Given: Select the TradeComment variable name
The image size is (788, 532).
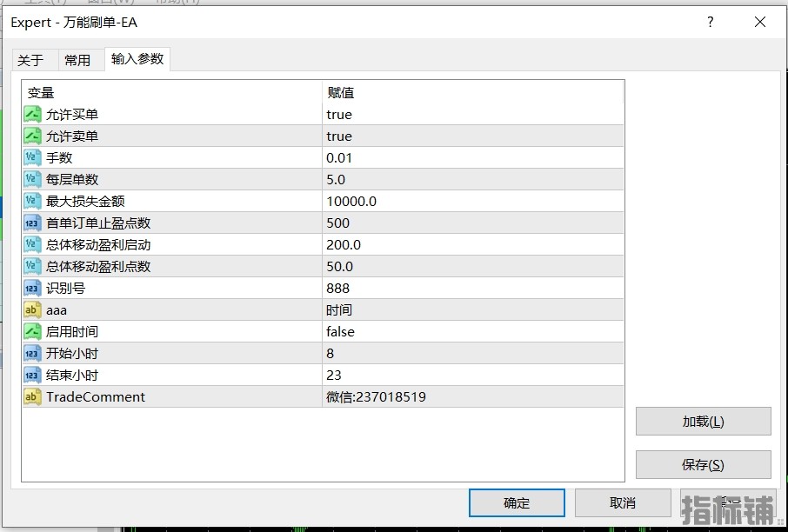Looking at the screenshot, I should tap(96, 397).
